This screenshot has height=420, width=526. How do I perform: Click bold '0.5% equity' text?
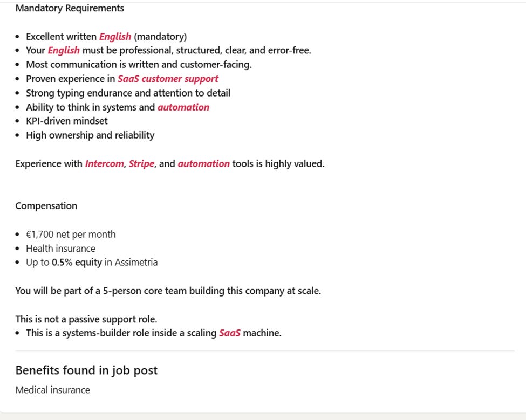point(77,263)
